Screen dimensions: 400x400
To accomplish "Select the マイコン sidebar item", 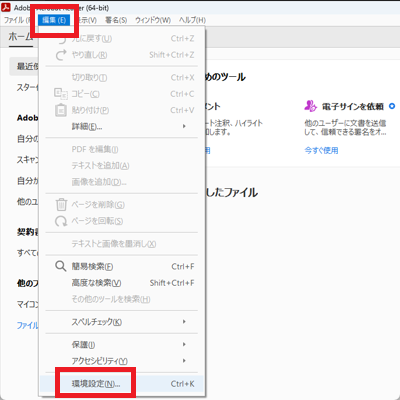I will click(27, 304).
